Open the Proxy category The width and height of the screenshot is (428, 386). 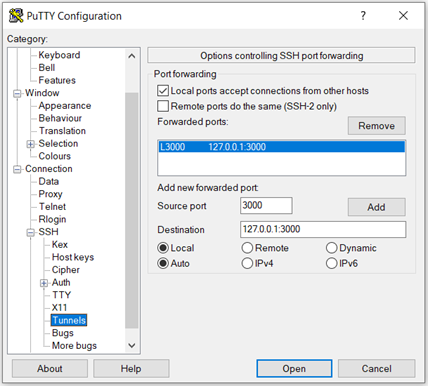50,194
